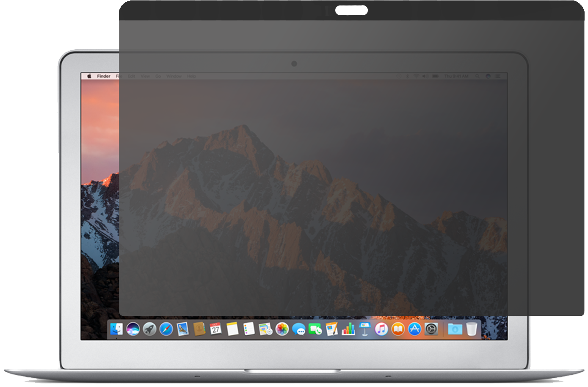Open the Go menu
The image size is (588, 387).
coord(158,76)
